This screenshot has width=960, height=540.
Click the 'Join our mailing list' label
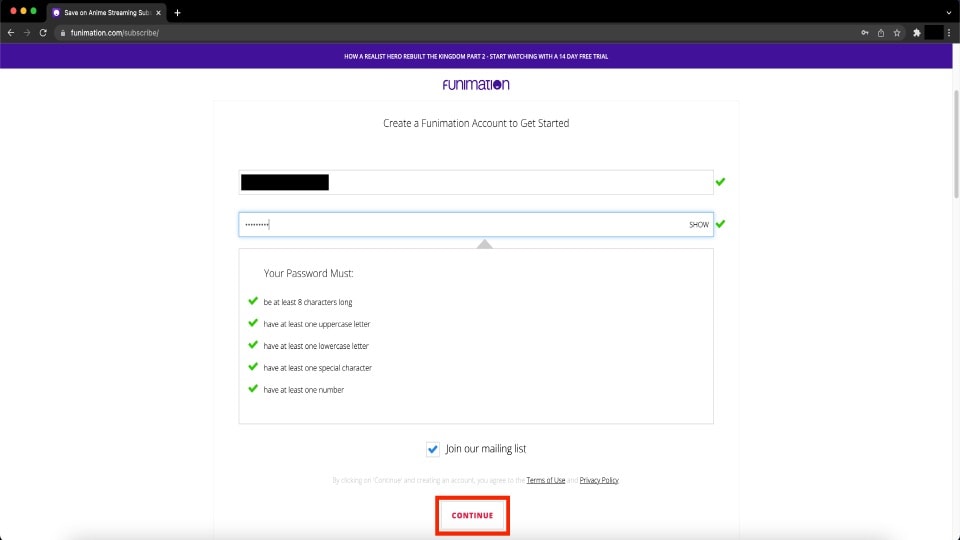[486, 449]
